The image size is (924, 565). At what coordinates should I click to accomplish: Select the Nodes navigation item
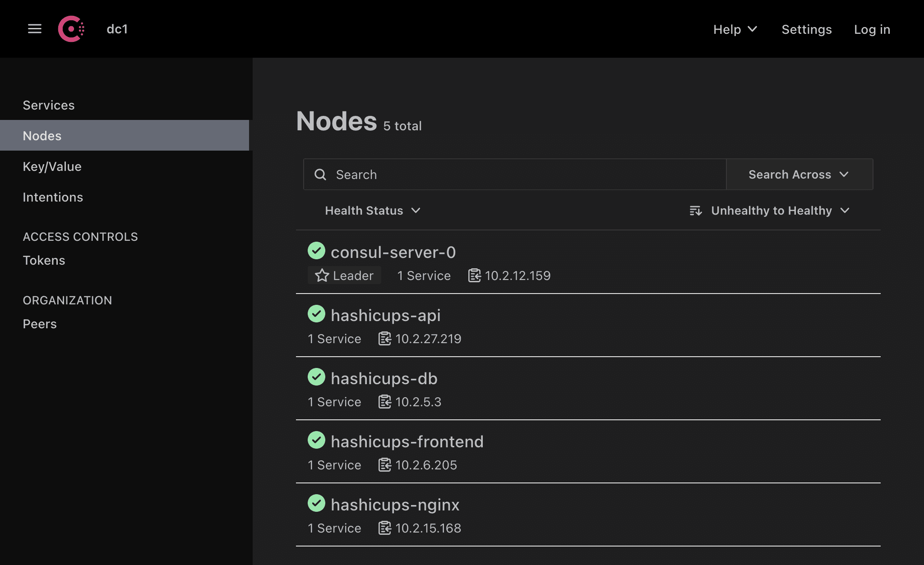pyautogui.click(x=42, y=135)
